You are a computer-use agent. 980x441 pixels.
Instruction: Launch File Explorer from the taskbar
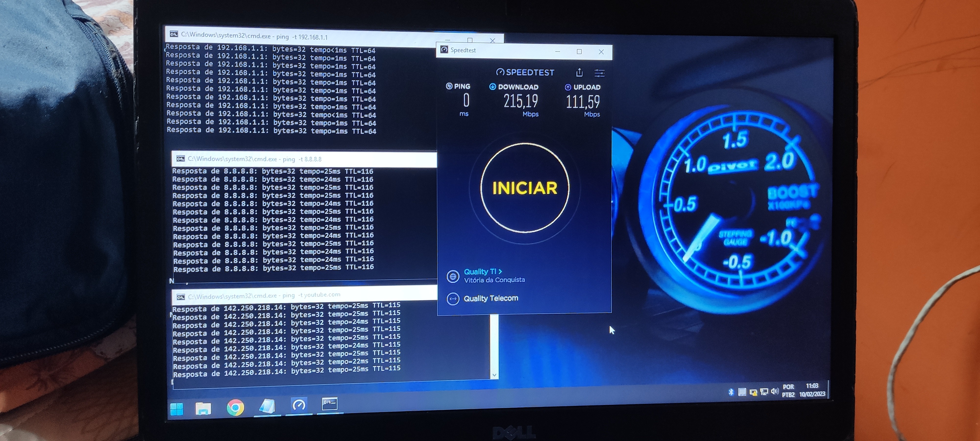203,409
